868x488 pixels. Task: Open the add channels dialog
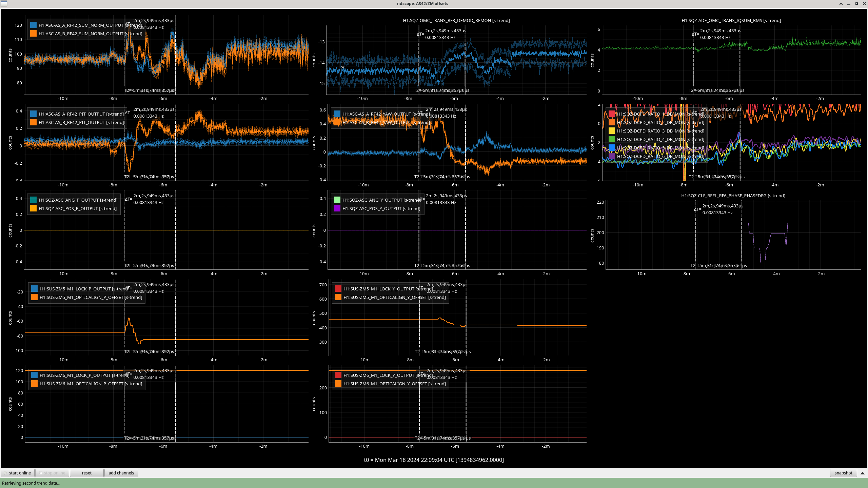pos(121,473)
